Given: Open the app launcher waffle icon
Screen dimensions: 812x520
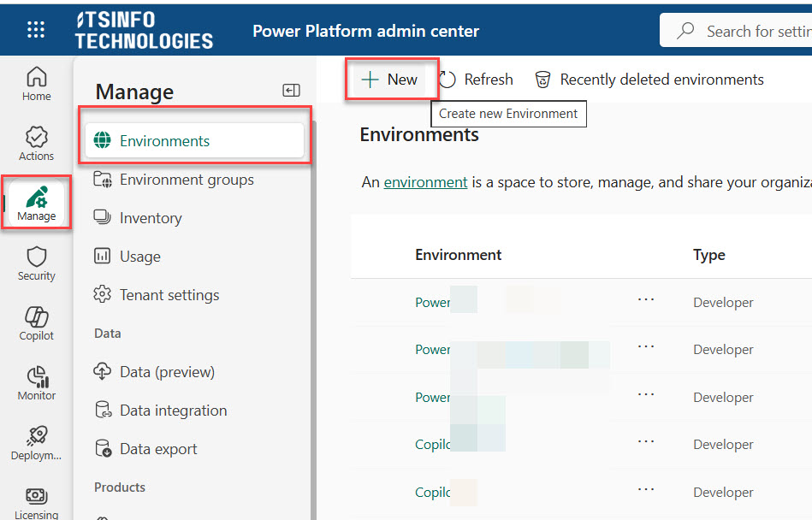Looking at the screenshot, I should coord(36,29).
